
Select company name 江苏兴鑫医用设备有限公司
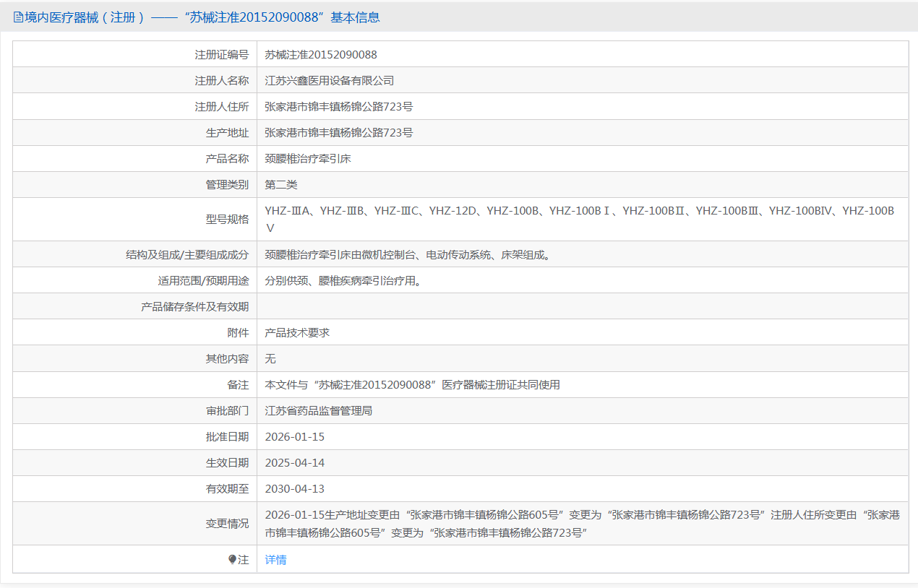330,80
